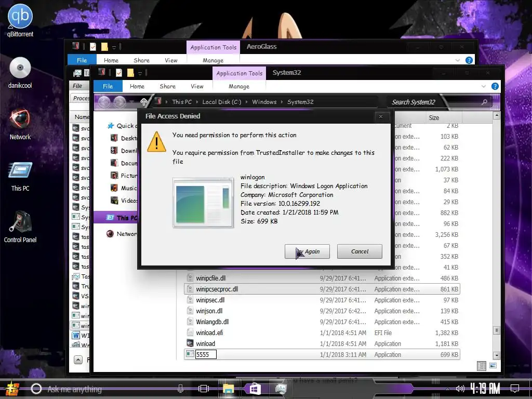Open the Manage tab in System32 ribbon
This screenshot has height=399, width=532.
click(x=239, y=86)
